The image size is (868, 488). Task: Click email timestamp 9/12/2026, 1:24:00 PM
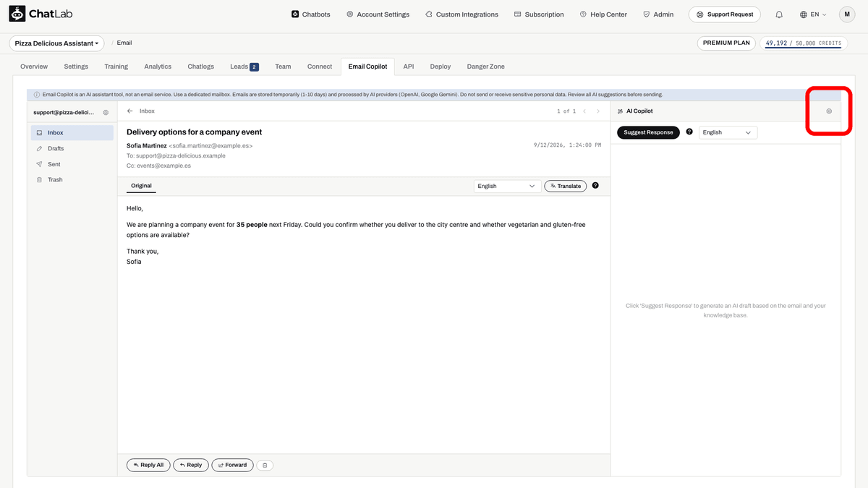[567, 145]
